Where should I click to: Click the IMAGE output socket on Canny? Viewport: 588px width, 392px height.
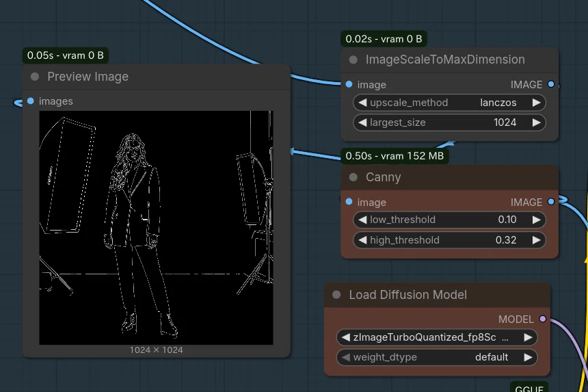551,202
